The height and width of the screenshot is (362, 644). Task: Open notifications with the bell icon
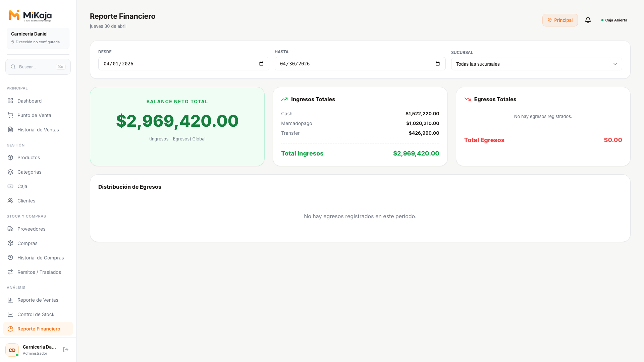[x=588, y=20]
